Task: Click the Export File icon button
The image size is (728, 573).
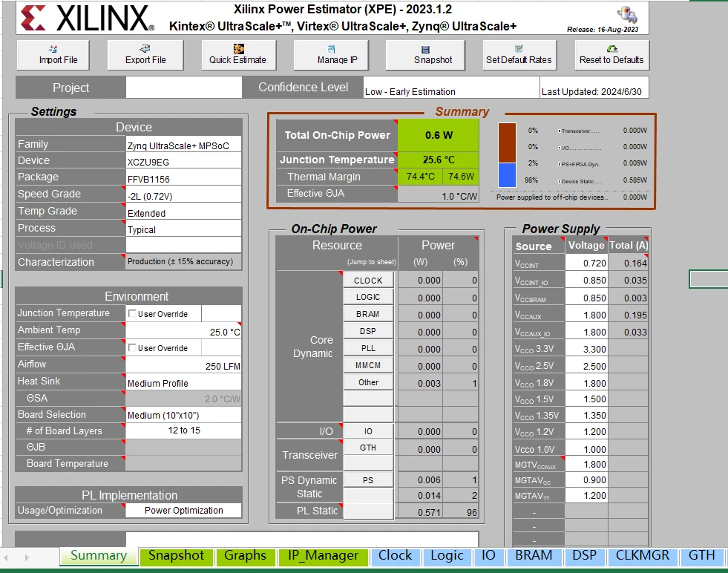Action: [145, 55]
